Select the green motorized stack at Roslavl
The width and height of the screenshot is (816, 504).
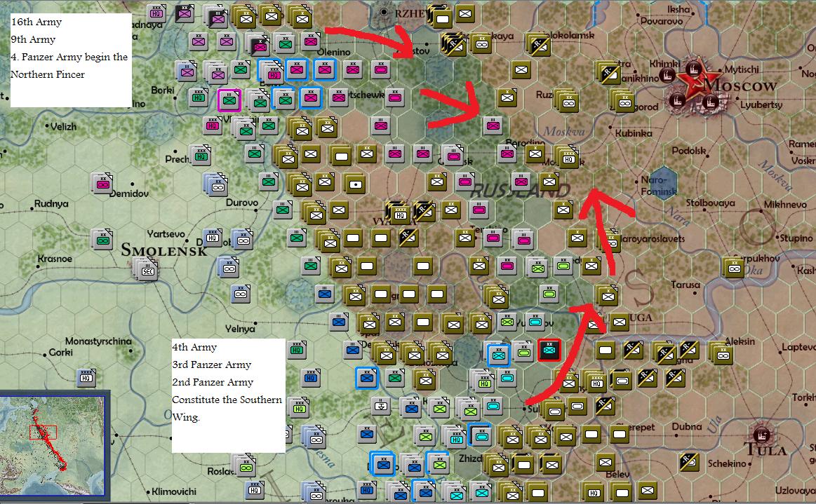245,467
